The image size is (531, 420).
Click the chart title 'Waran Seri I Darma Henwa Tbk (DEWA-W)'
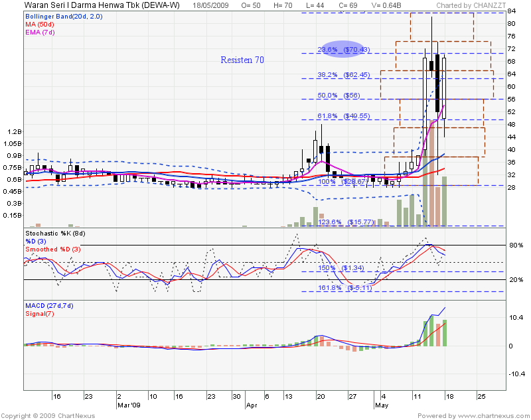click(102, 5)
